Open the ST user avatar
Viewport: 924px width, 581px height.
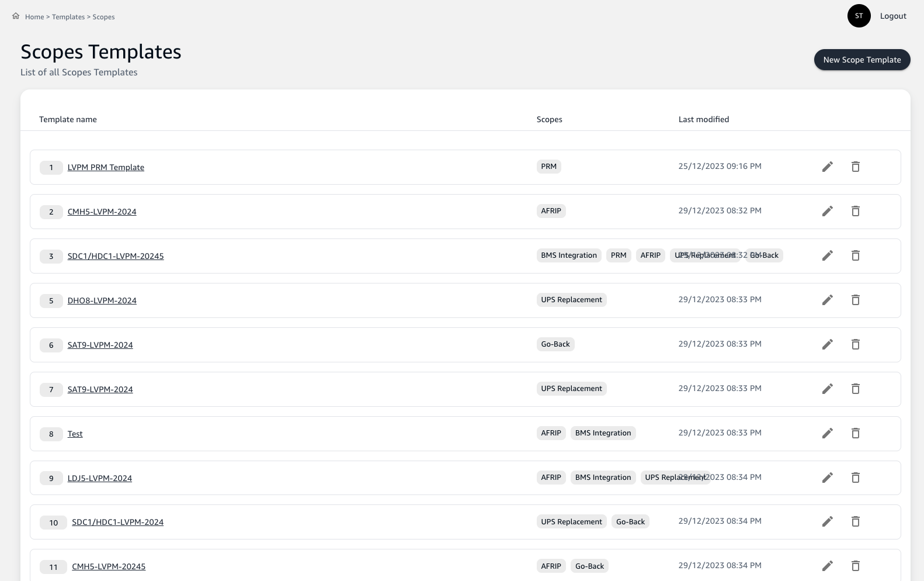pyautogui.click(x=859, y=16)
